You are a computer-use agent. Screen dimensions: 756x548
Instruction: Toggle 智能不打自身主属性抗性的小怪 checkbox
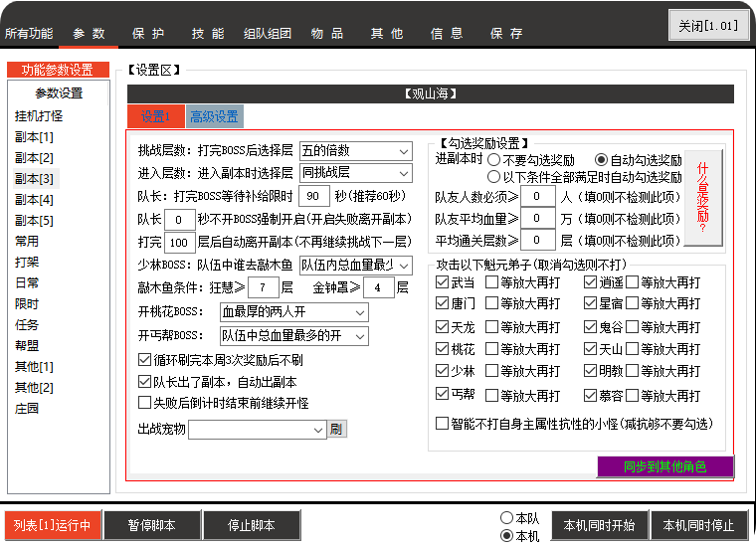point(443,424)
